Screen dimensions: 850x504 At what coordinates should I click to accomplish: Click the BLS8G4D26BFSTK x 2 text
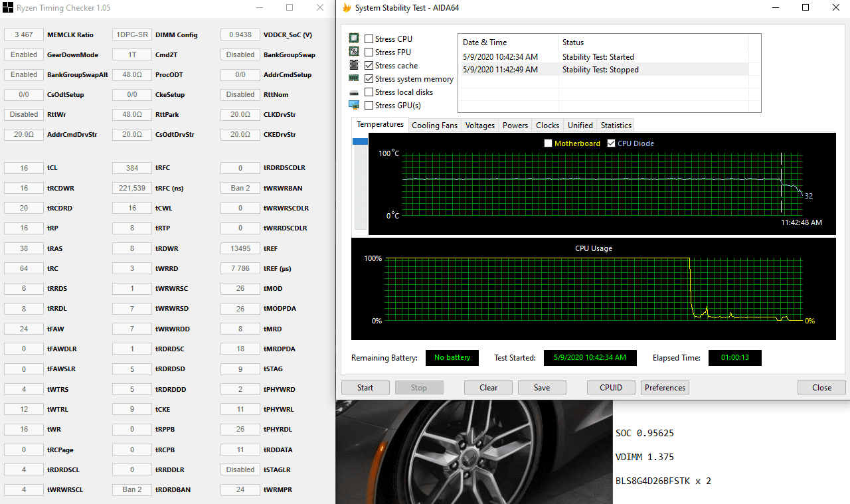point(663,481)
